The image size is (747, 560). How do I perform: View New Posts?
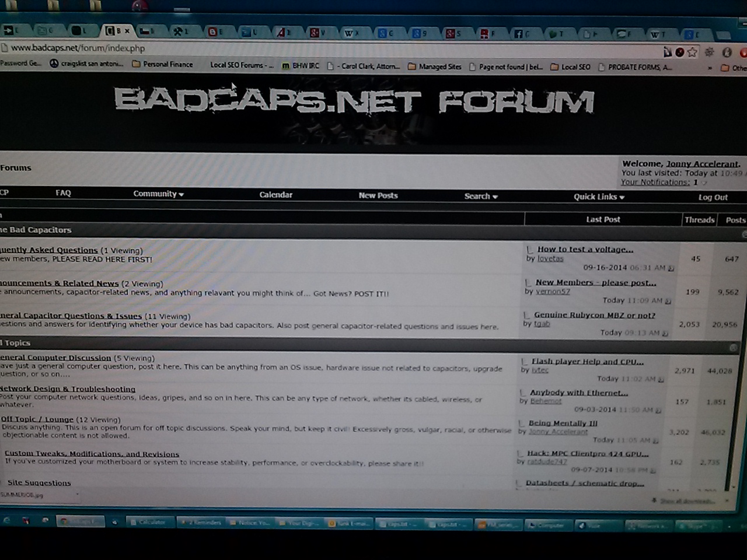pyautogui.click(x=378, y=195)
